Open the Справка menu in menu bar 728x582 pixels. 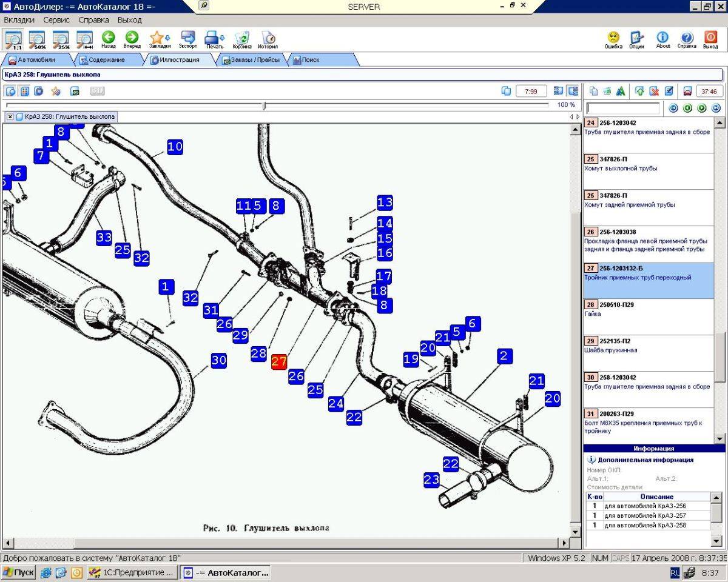(x=93, y=20)
